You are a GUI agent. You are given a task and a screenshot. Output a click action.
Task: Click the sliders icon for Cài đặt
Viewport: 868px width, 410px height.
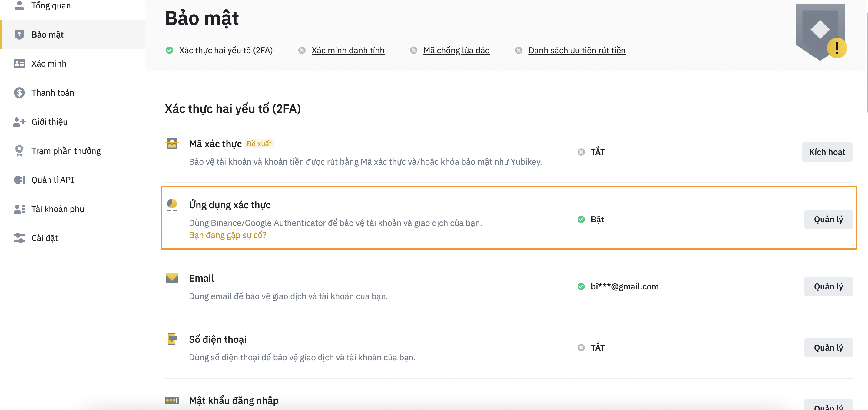[x=19, y=238]
